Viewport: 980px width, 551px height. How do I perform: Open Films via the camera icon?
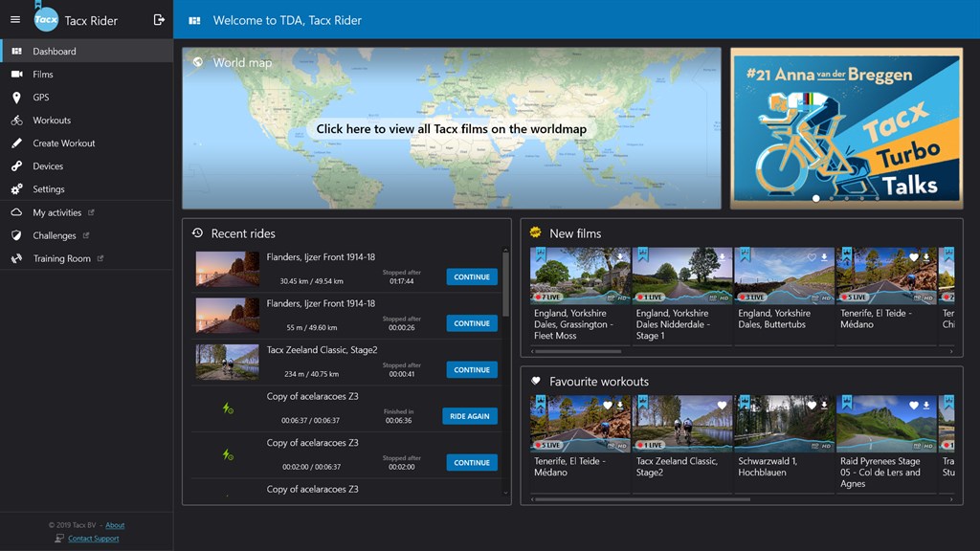(x=17, y=74)
